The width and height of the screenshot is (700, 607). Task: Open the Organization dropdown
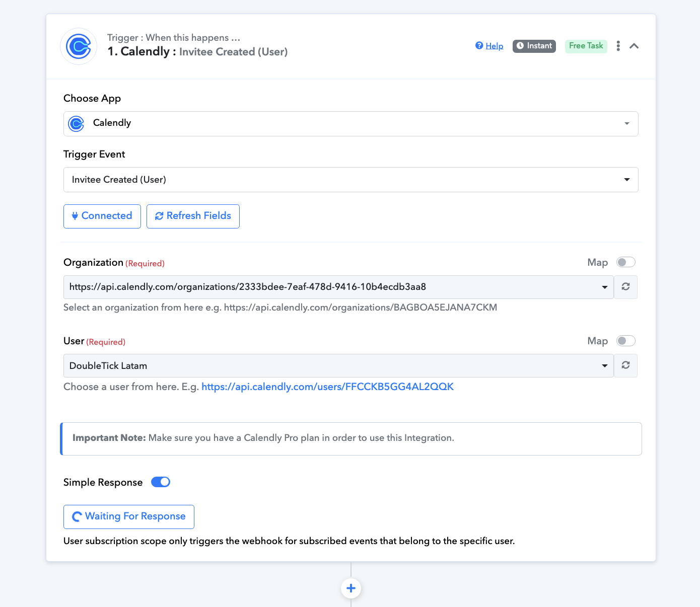click(x=338, y=287)
